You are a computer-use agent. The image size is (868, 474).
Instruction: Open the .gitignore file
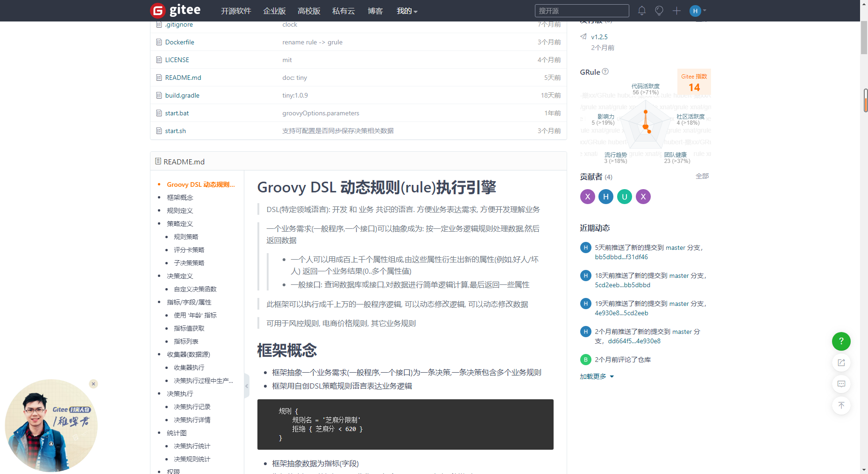pos(179,24)
